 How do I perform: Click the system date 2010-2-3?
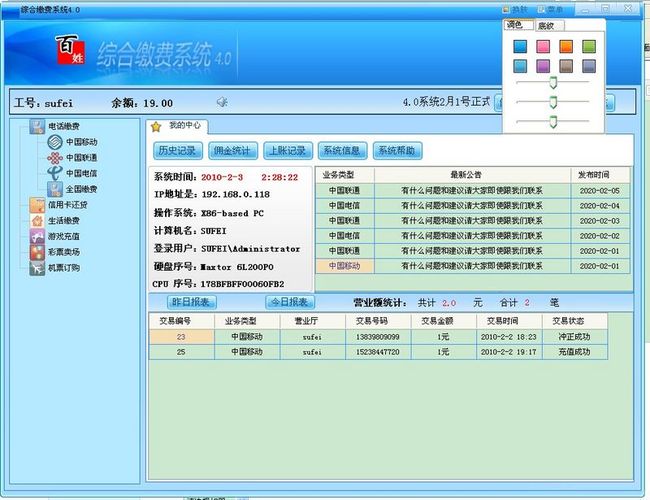[x=222, y=177]
